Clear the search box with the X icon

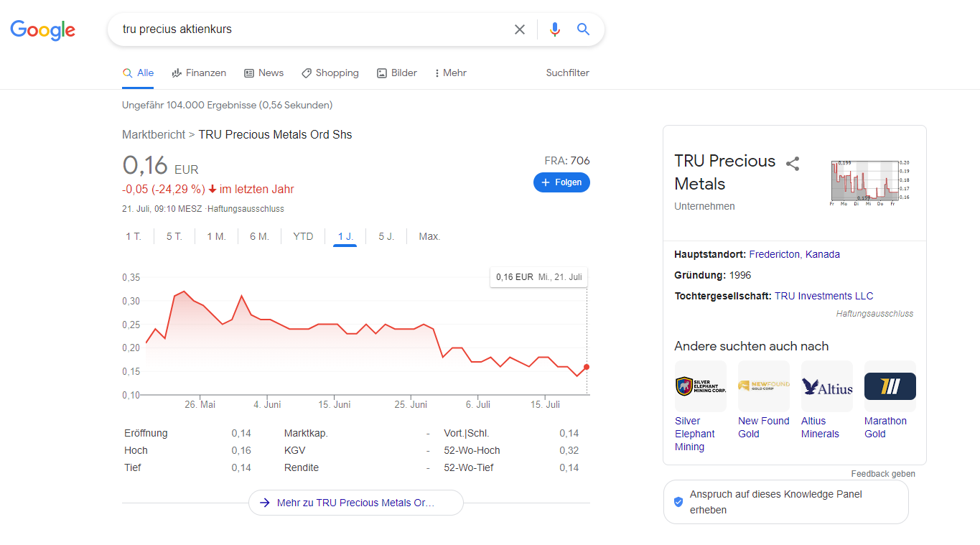point(520,29)
